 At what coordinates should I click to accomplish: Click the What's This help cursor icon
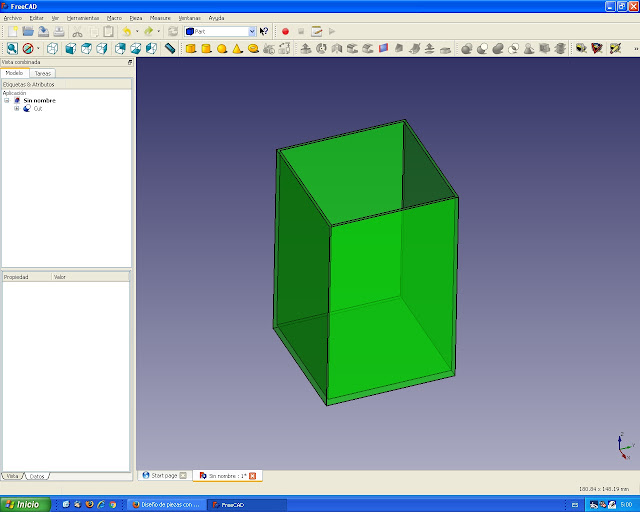pyautogui.click(x=264, y=31)
